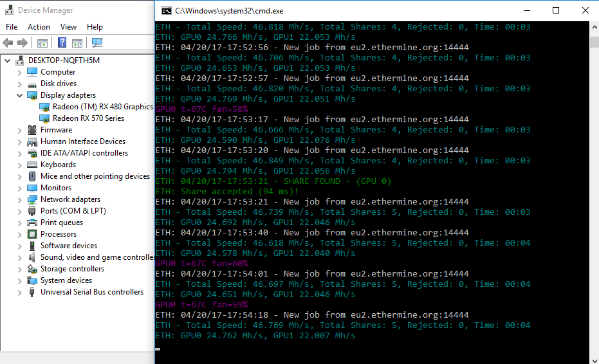This screenshot has height=364, width=599.
Task: Click the Show/Hide console tree icon
Action: (42, 43)
